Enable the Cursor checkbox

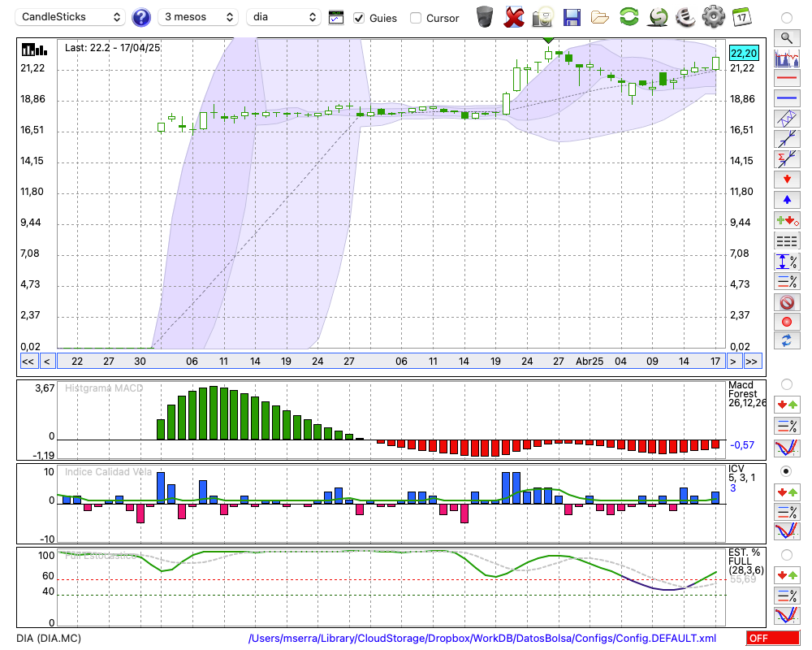(x=415, y=18)
